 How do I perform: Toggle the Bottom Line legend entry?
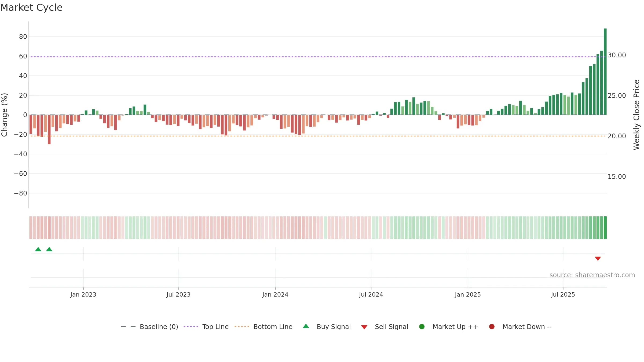point(264,327)
